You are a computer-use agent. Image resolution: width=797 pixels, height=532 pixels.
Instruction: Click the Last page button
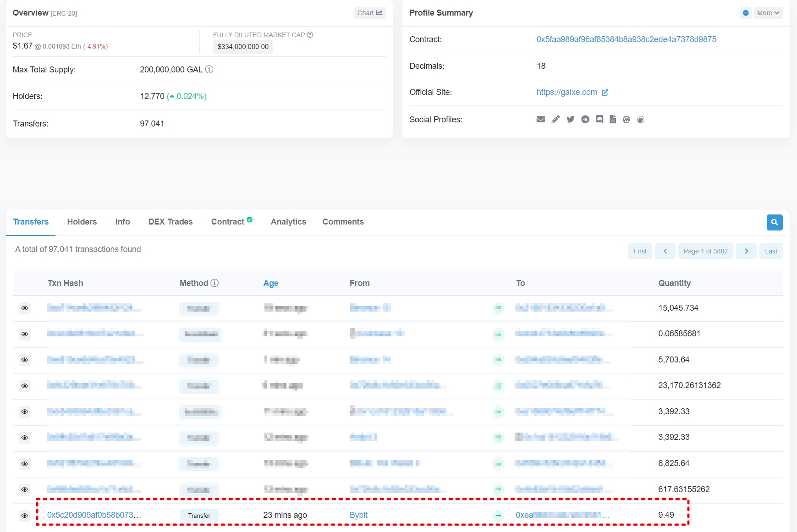pyautogui.click(x=771, y=251)
